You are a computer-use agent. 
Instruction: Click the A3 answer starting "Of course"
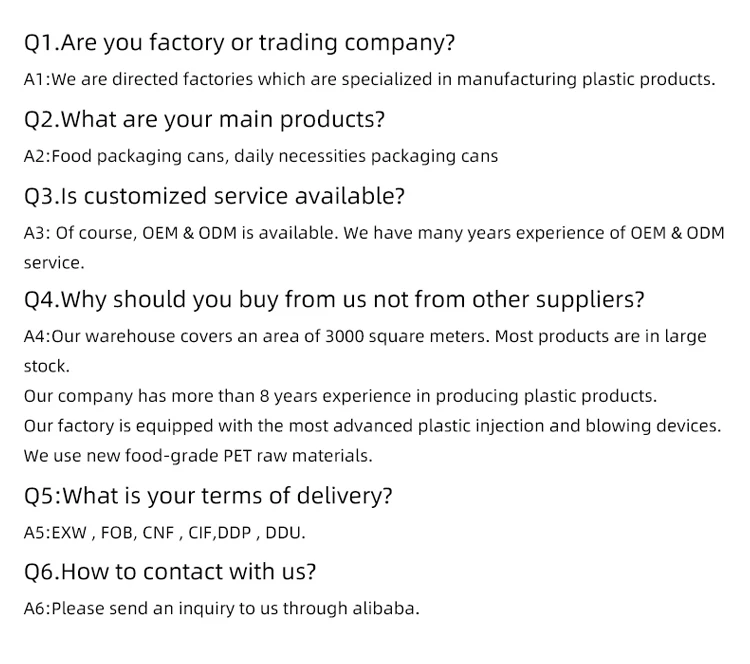coord(373,233)
